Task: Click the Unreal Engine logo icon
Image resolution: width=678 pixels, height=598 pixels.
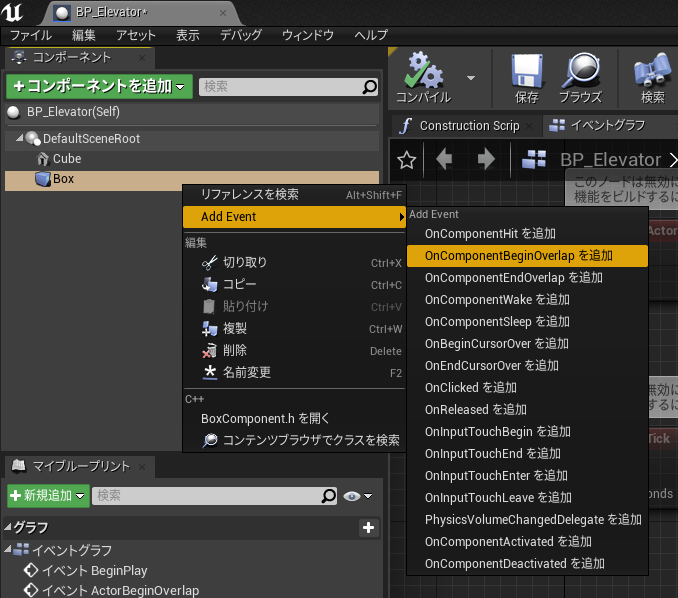Action: 12,12
